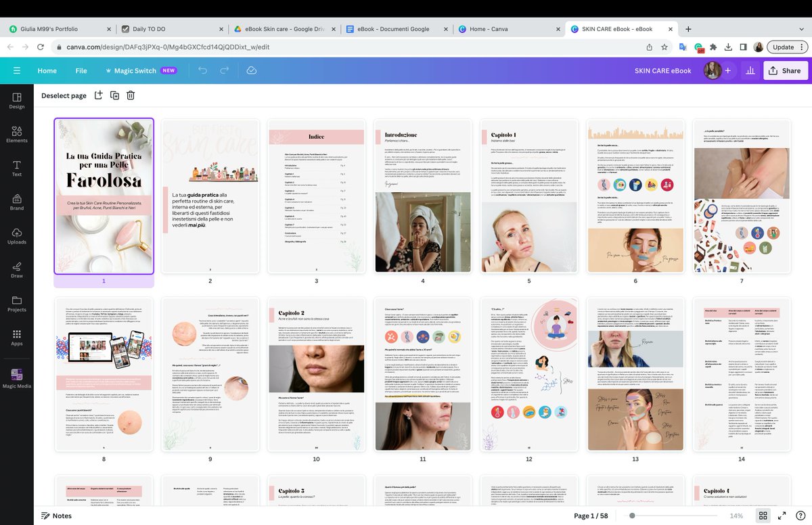
Task: Click the Duplicate page icon
Action: pyautogui.click(x=114, y=95)
